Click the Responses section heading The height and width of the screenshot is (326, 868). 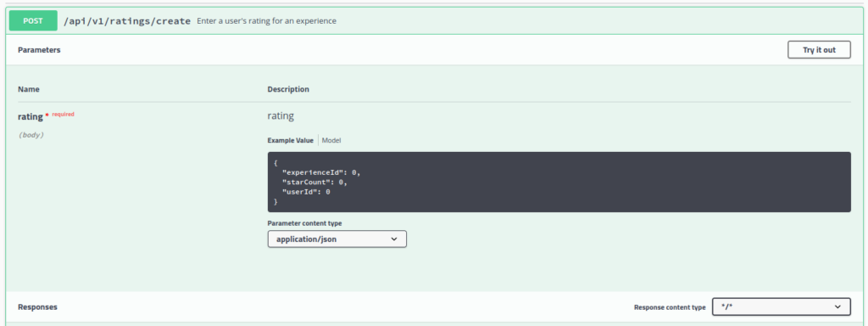[x=37, y=306]
